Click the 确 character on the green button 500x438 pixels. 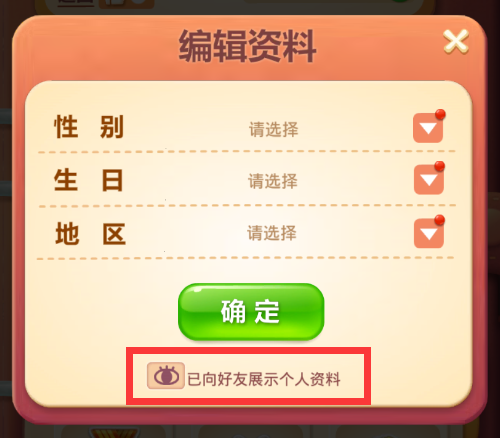point(233,312)
